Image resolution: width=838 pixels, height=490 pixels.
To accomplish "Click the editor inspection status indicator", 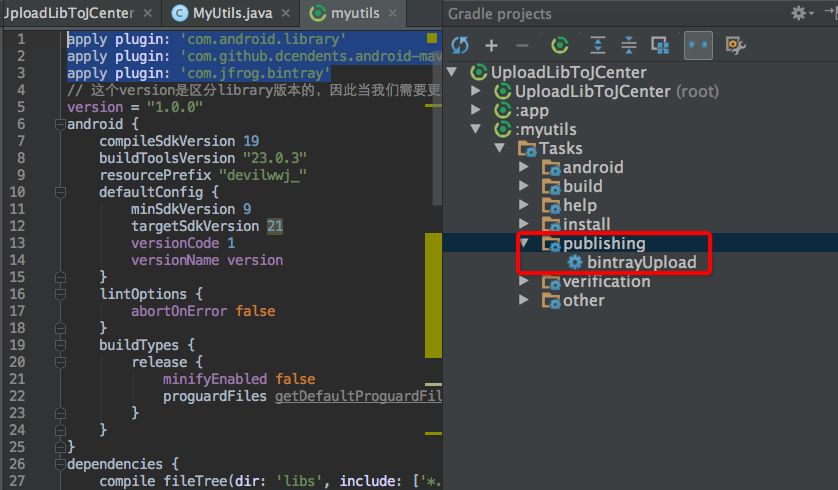I will pos(432,38).
